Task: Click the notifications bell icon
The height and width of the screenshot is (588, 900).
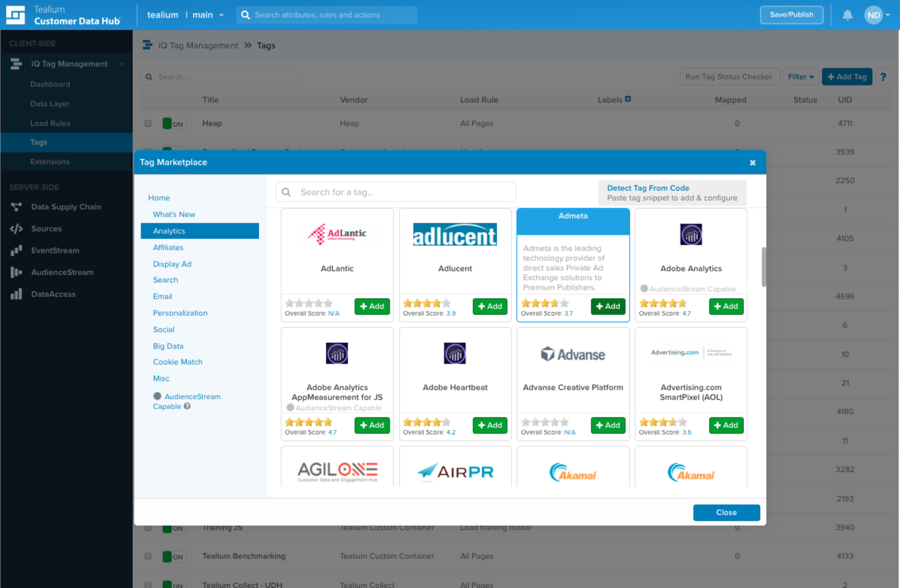Action: (x=847, y=15)
